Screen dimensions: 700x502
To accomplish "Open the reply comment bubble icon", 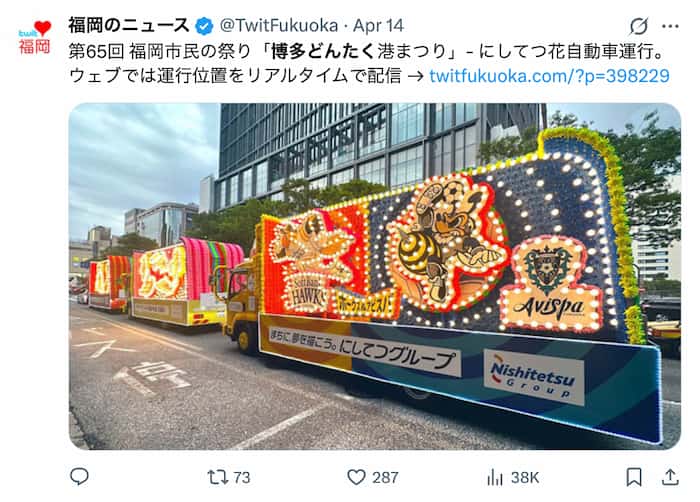I will [x=79, y=477].
